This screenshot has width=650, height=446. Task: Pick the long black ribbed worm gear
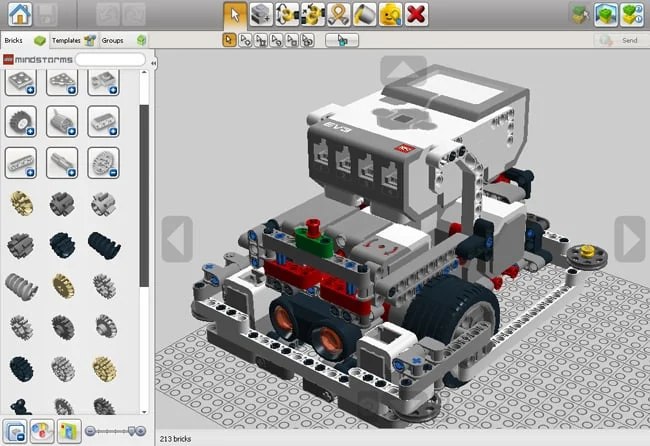click(104, 245)
